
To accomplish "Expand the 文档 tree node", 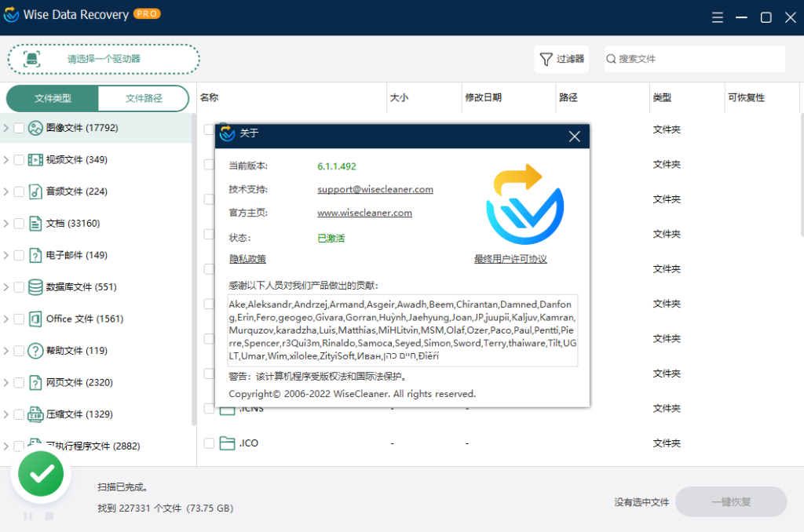I will click(x=5, y=224).
